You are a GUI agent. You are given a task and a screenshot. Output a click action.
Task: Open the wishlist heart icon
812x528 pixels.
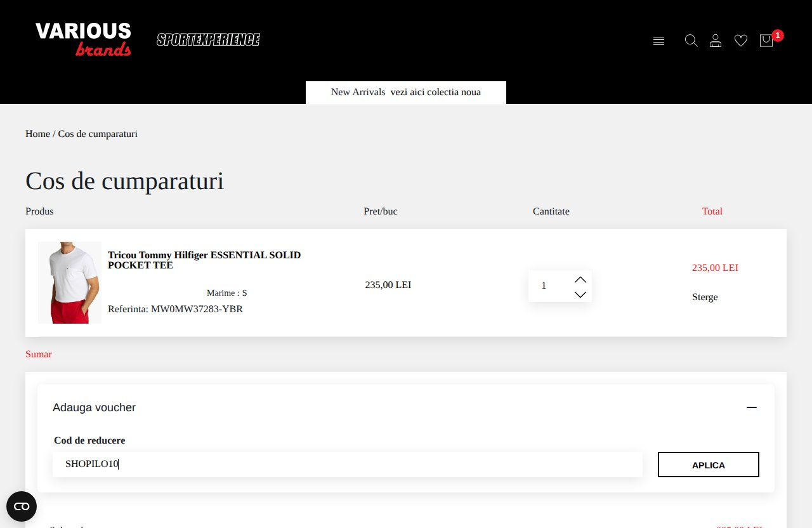click(741, 41)
